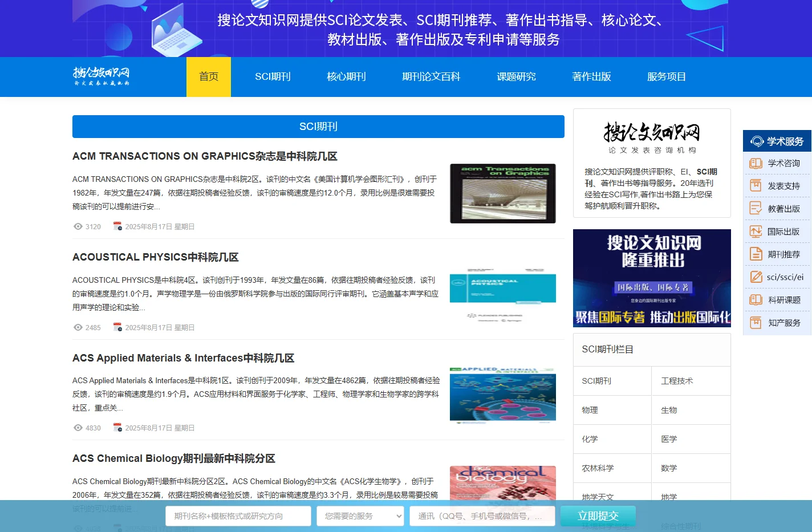Click the 发表支持 sidebar icon
Viewport: 812px width, 532px height.
pyautogui.click(x=756, y=186)
